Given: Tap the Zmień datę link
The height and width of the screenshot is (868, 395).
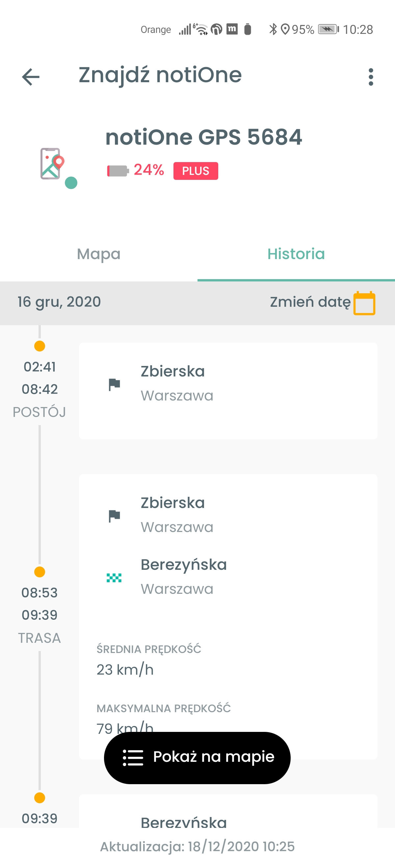Looking at the screenshot, I should tap(310, 302).
